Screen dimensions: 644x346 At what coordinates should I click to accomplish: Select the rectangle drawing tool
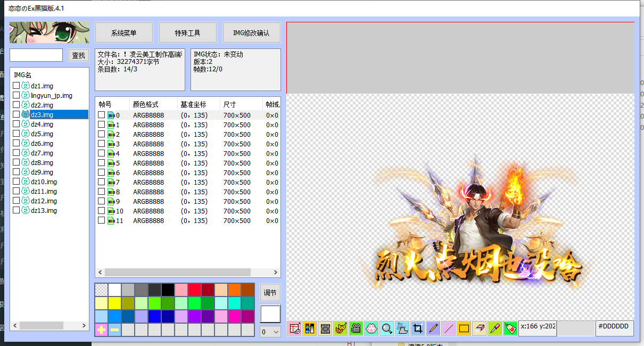[x=464, y=328]
